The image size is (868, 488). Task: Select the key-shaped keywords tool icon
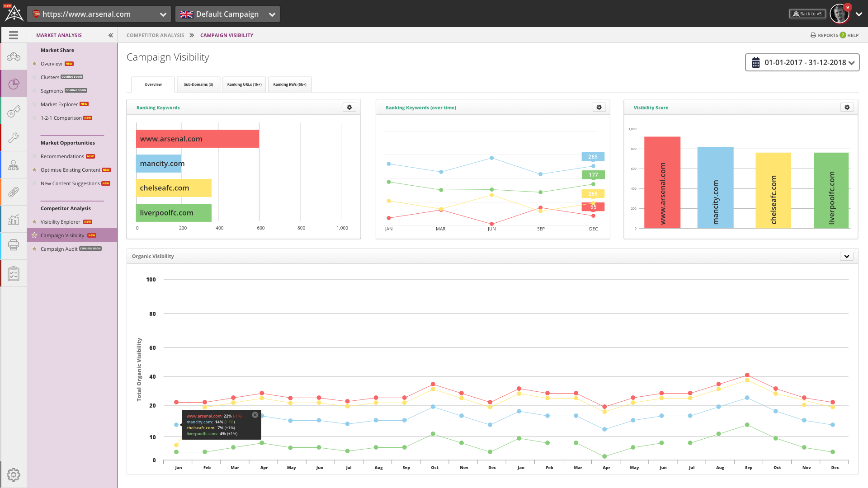(14, 111)
